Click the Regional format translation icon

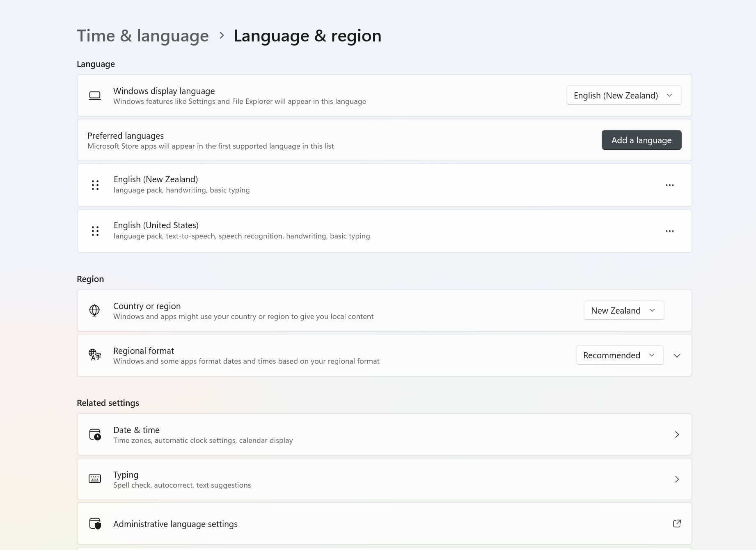pos(95,355)
